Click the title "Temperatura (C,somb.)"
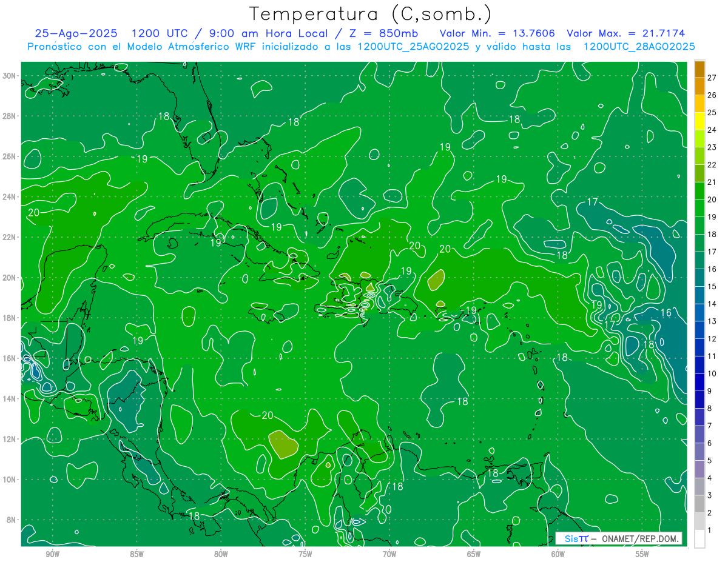 [x=371, y=14]
